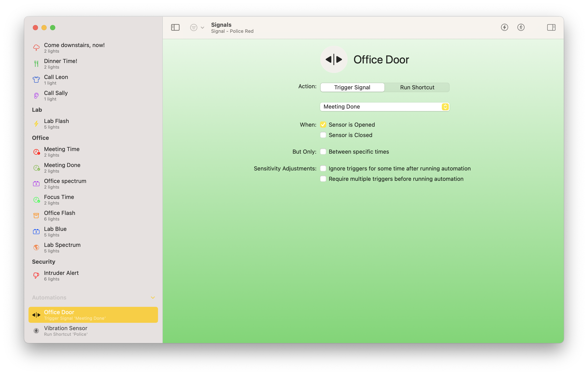Open the Meeting Done signal dropdown
Image resolution: width=588 pixels, height=375 pixels.
[x=384, y=107]
